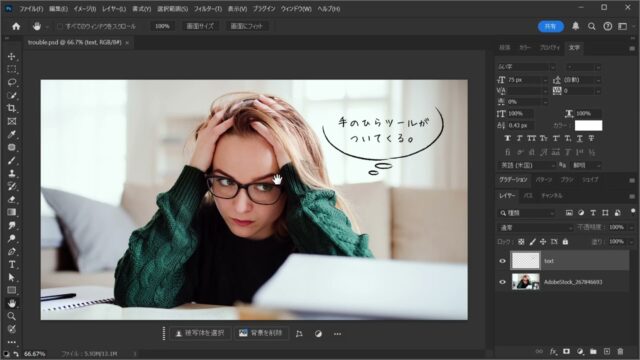
Task: Enable scroll all windows checkbox
Action: click(x=60, y=26)
